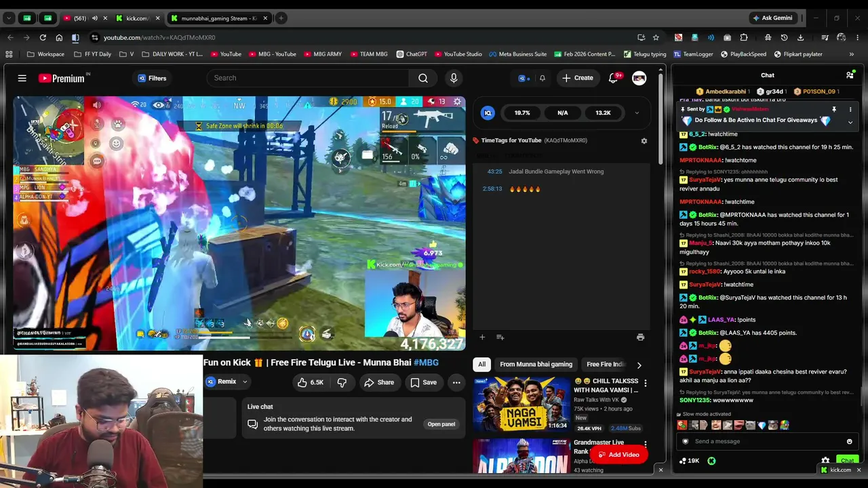Save the video to a playlist
Image resolution: width=868 pixels, height=488 pixels.
[423, 382]
